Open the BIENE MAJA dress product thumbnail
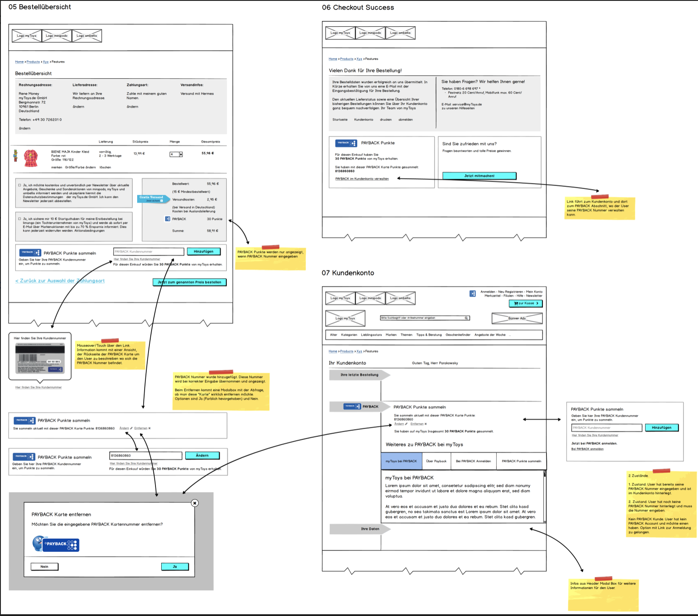The image size is (698, 616). coord(31,158)
